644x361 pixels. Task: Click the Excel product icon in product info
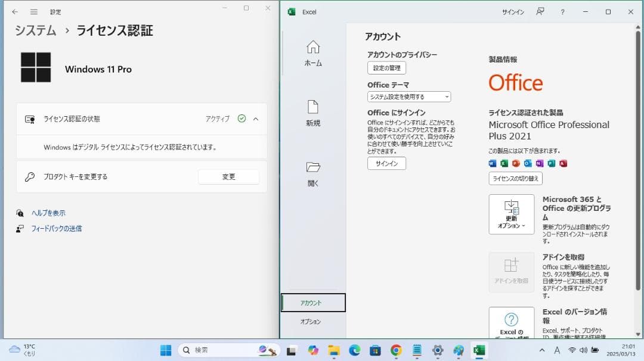[504, 163]
